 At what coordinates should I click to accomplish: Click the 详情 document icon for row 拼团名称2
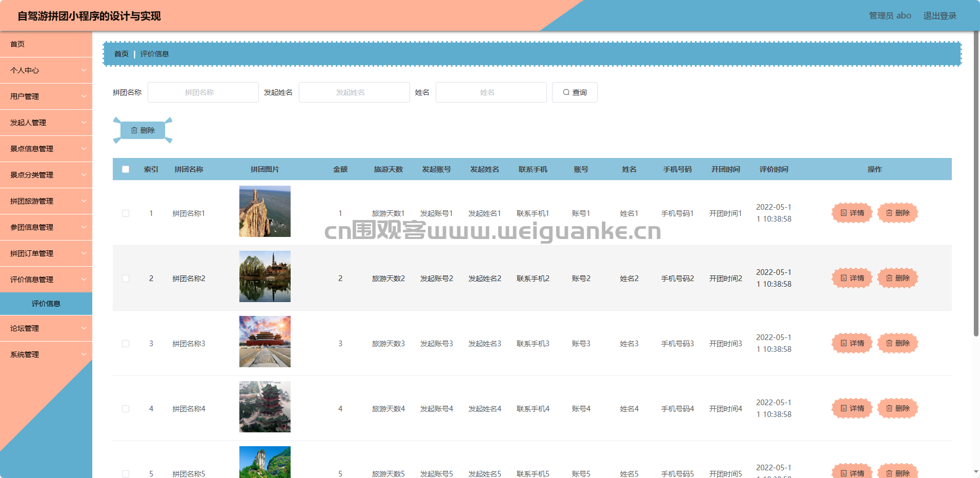844,278
